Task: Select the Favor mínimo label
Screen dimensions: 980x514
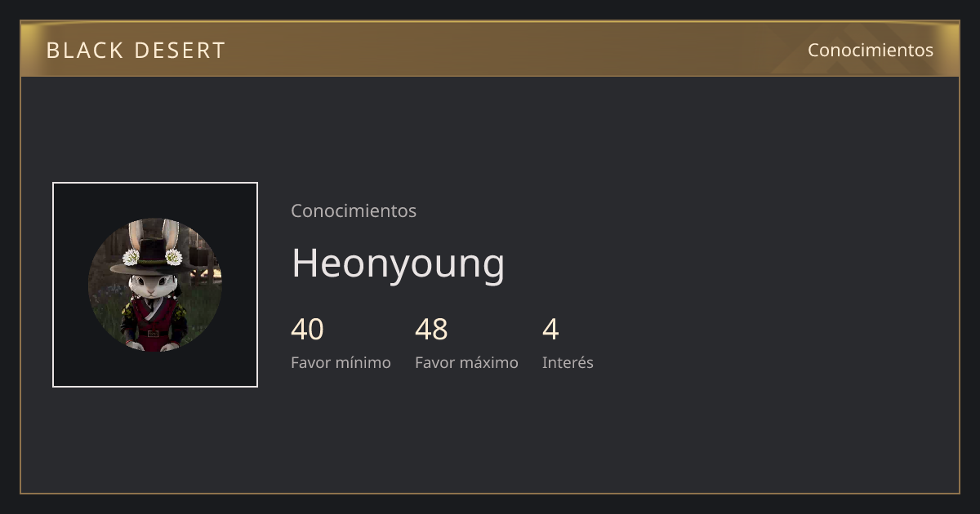Action: coord(341,362)
